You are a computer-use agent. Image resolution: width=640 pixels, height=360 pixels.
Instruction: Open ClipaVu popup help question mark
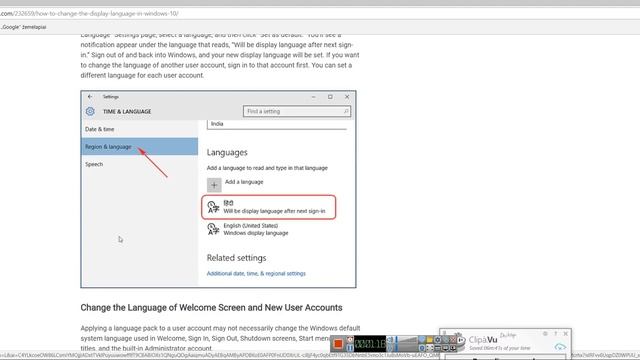556,334
